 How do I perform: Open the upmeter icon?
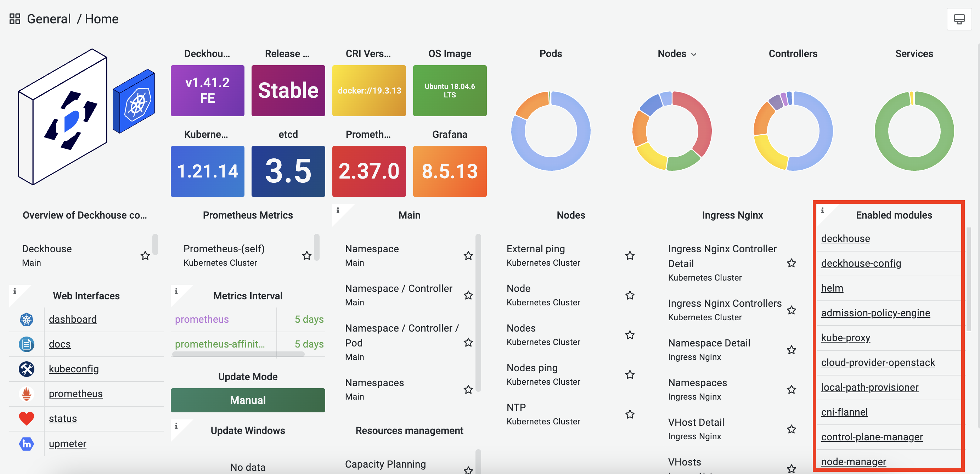(x=26, y=444)
